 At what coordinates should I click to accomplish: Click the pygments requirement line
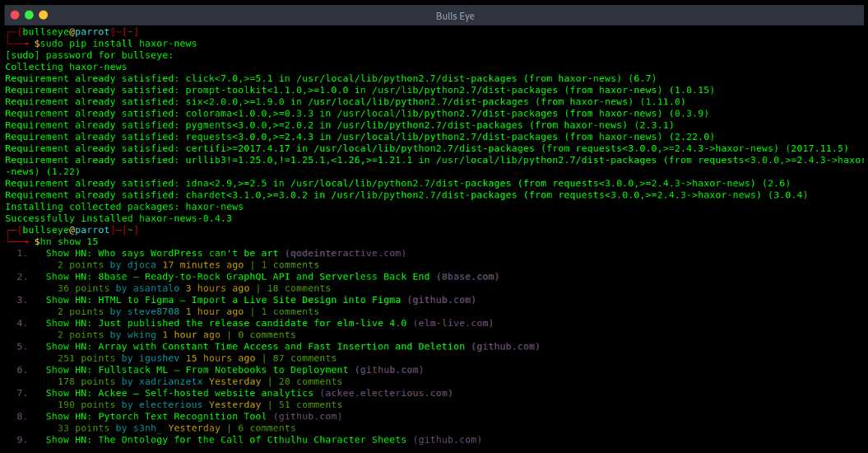pos(339,124)
